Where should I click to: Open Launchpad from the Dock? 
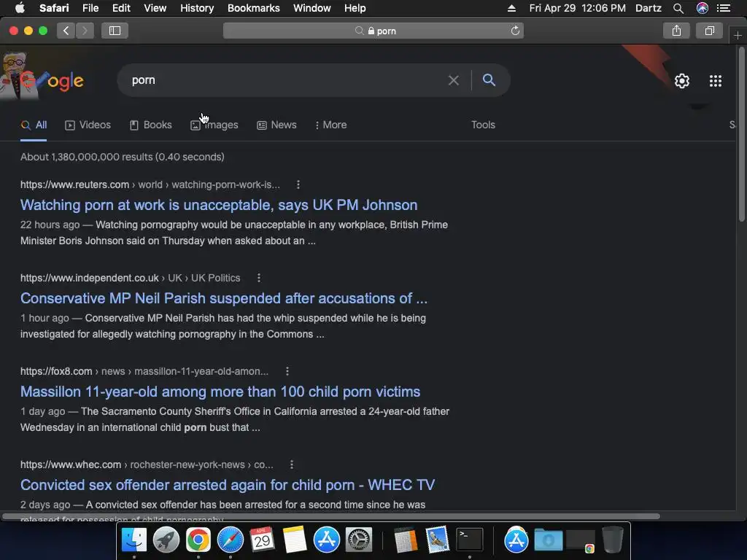[166, 540]
